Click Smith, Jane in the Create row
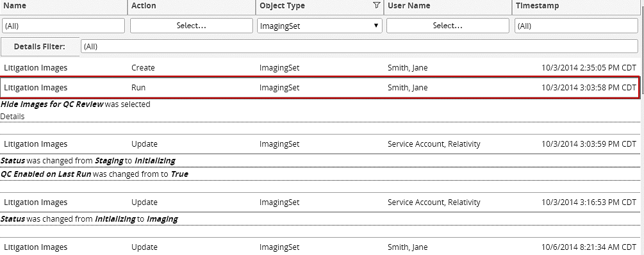 (408, 68)
